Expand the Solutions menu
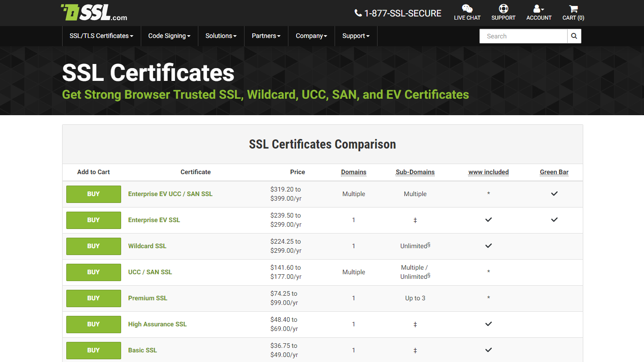This screenshot has width=644, height=362. coord(221,36)
